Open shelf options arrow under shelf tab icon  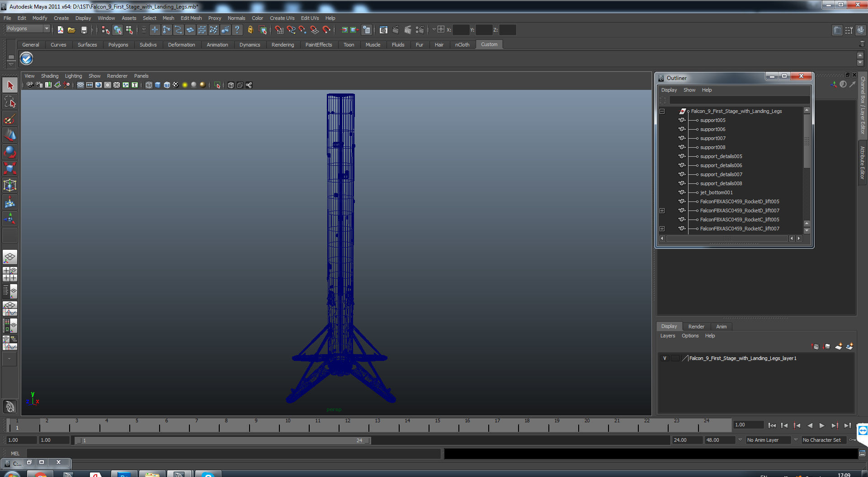click(11, 64)
